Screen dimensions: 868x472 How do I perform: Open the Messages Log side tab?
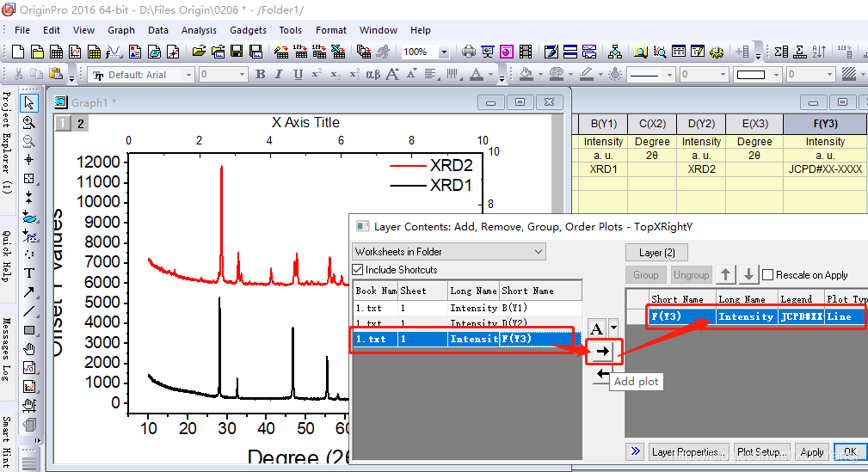click(x=7, y=349)
